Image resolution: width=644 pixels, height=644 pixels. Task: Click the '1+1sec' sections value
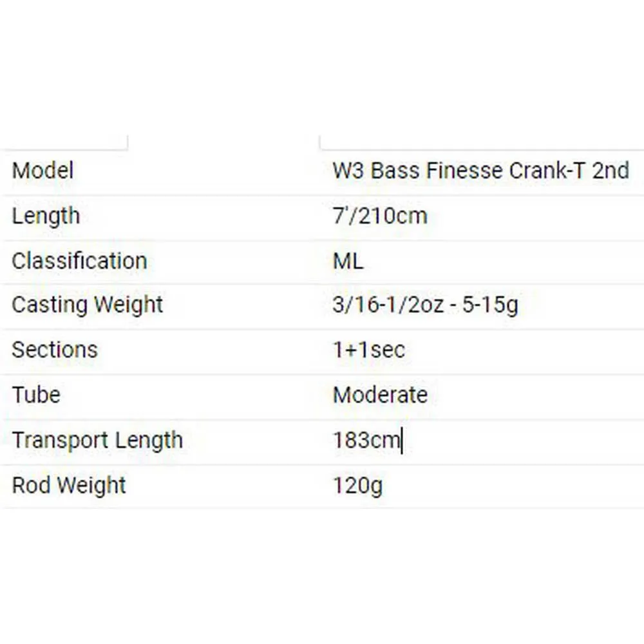pyautogui.click(x=368, y=350)
